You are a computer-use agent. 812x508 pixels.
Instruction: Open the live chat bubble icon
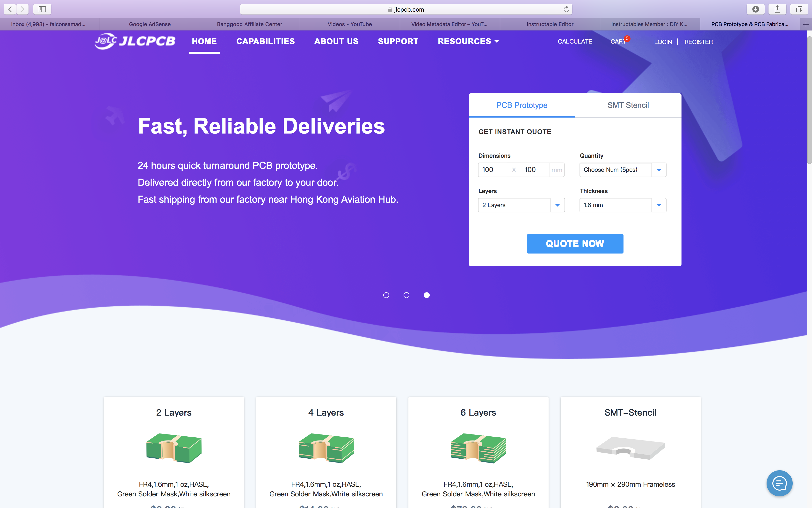(779, 483)
